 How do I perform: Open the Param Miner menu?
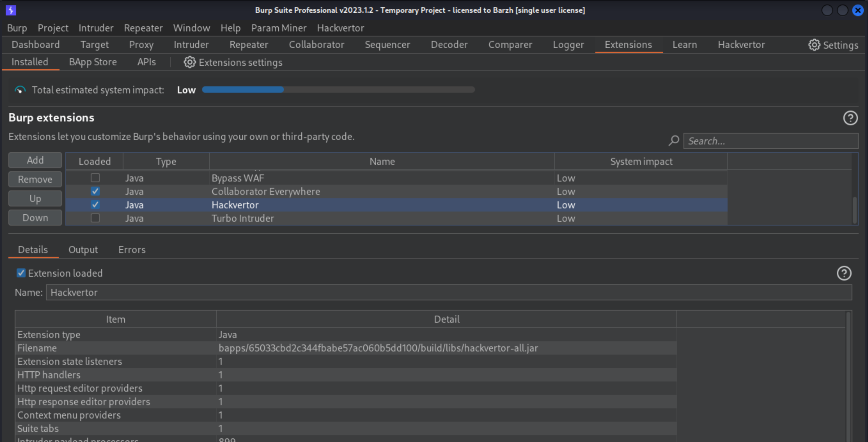(279, 28)
